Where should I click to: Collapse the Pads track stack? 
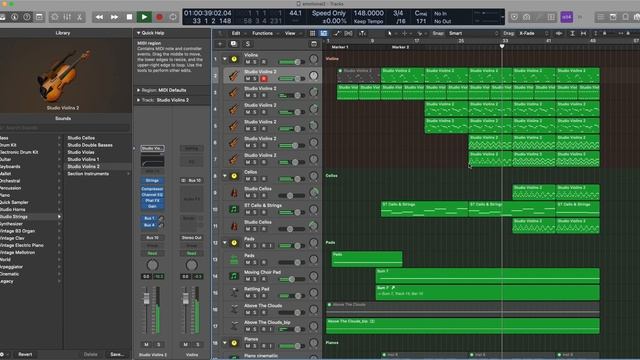[225, 243]
